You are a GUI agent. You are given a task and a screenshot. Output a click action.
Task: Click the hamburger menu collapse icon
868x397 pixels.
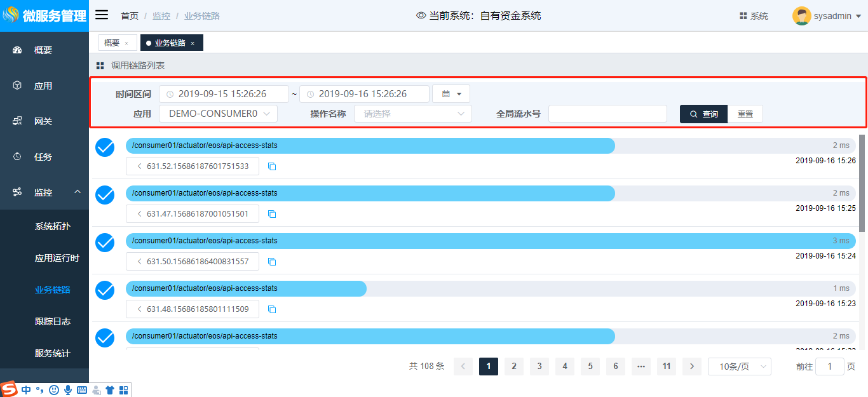click(102, 15)
